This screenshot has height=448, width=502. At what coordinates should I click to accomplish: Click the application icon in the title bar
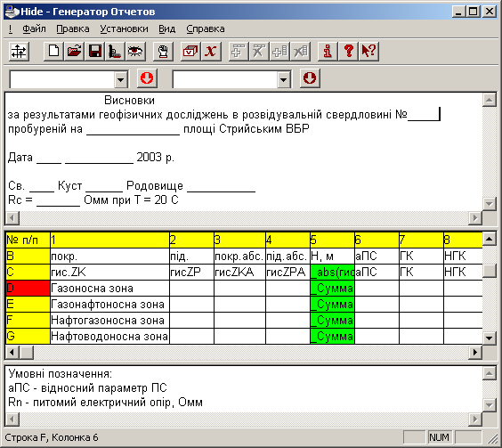pyautogui.click(x=12, y=12)
